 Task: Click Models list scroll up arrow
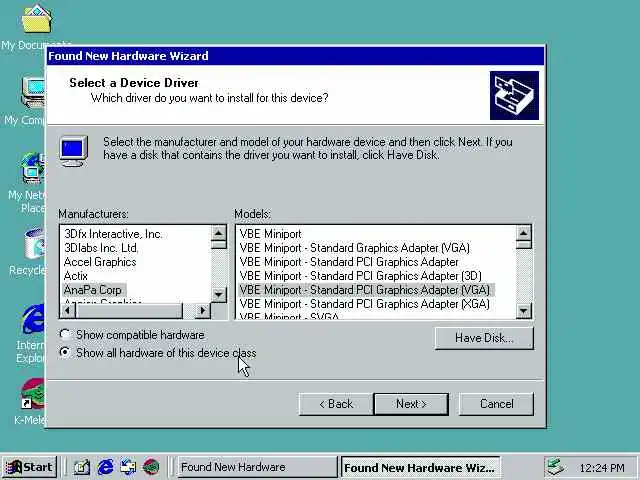[524, 233]
